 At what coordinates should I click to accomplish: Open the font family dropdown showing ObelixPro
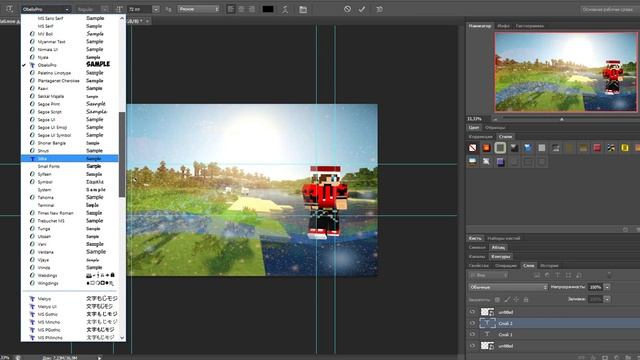(x=46, y=9)
